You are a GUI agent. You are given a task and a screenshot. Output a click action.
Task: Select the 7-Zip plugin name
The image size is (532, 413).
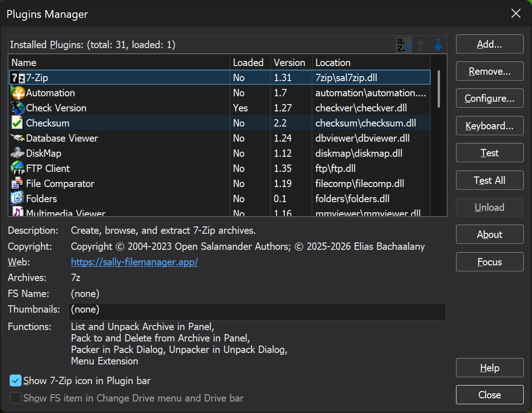(37, 78)
